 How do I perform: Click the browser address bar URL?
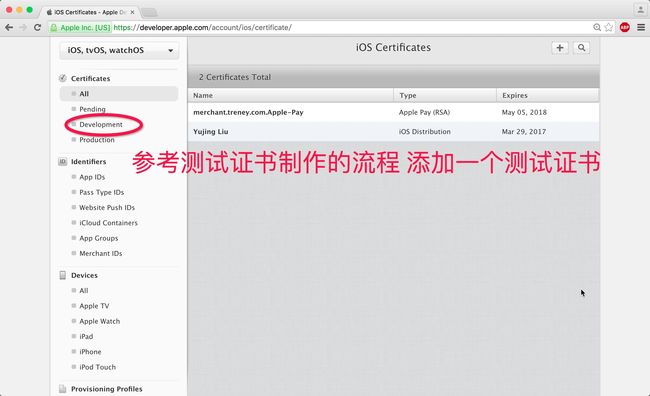[202, 27]
